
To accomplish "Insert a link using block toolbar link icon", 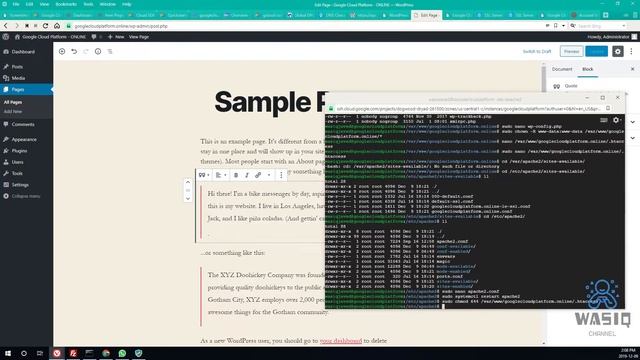I will click(x=258, y=175).
